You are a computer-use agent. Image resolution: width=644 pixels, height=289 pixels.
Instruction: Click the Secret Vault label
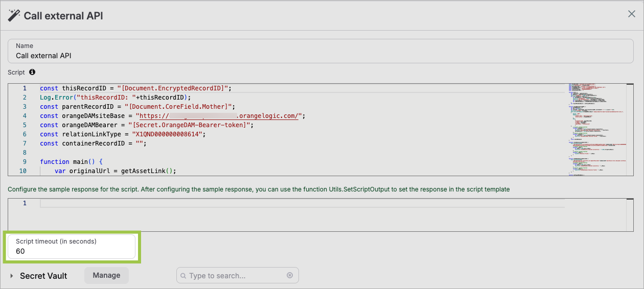pos(43,276)
